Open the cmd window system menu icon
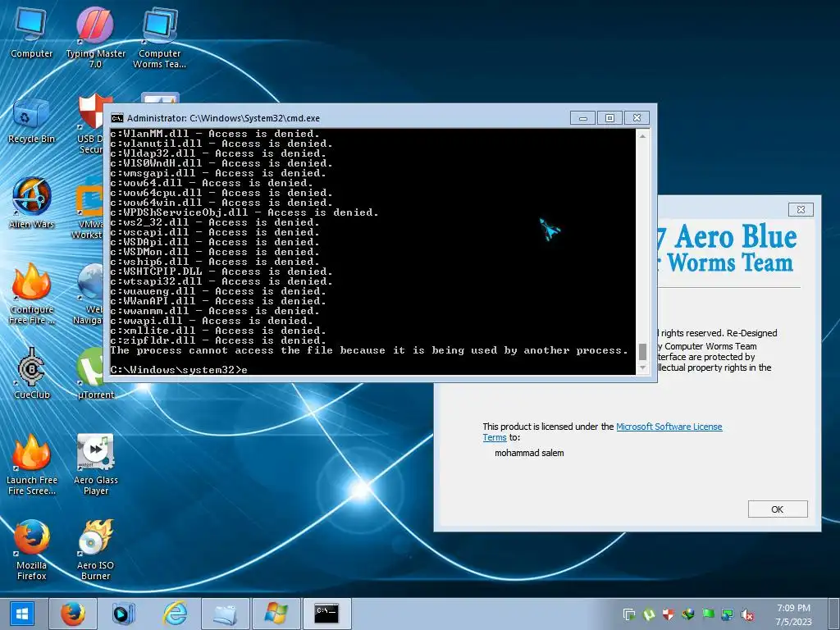 click(116, 118)
